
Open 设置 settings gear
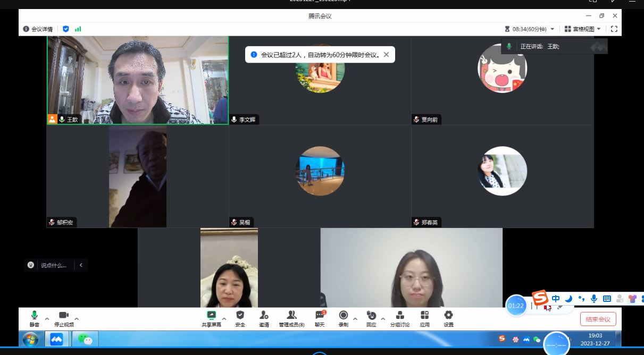(x=448, y=318)
